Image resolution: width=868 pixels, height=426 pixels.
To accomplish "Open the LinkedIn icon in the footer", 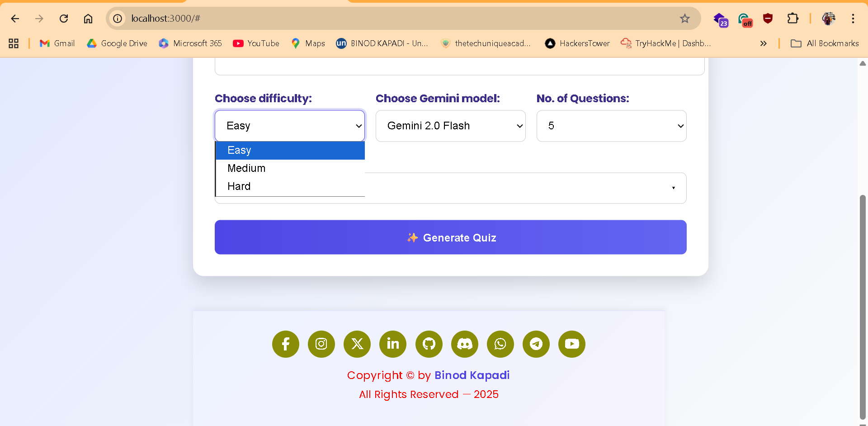I will (392, 344).
